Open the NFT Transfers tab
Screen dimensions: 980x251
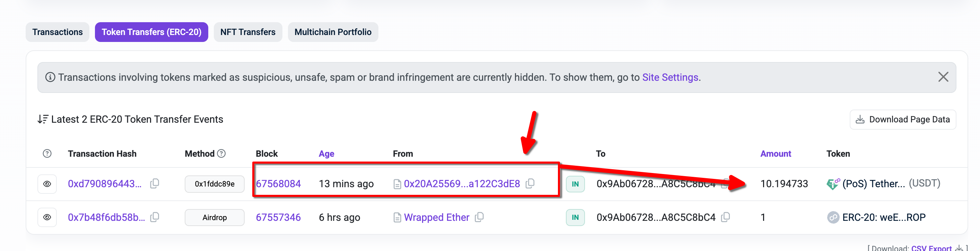[x=248, y=32]
